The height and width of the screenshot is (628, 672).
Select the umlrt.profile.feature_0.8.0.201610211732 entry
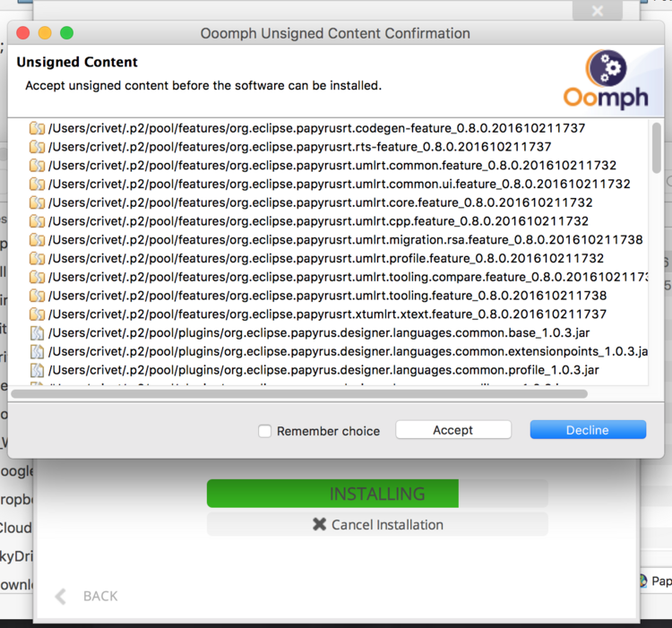326,258
